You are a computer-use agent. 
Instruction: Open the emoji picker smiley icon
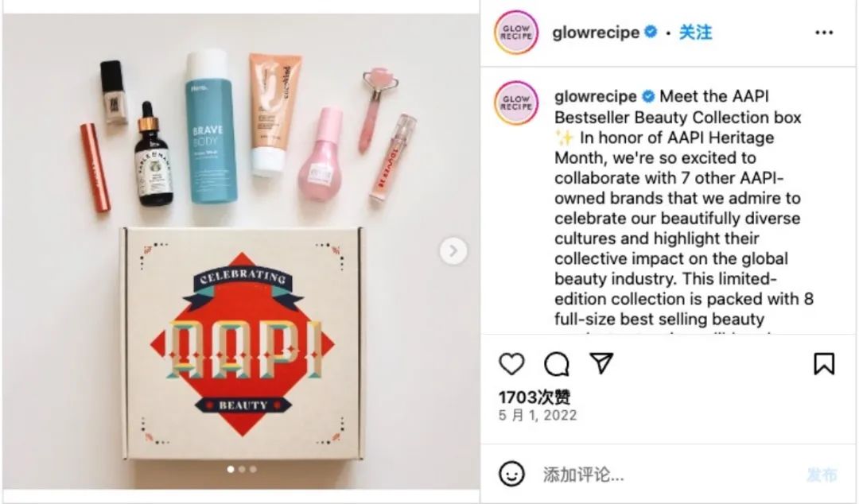(511, 474)
